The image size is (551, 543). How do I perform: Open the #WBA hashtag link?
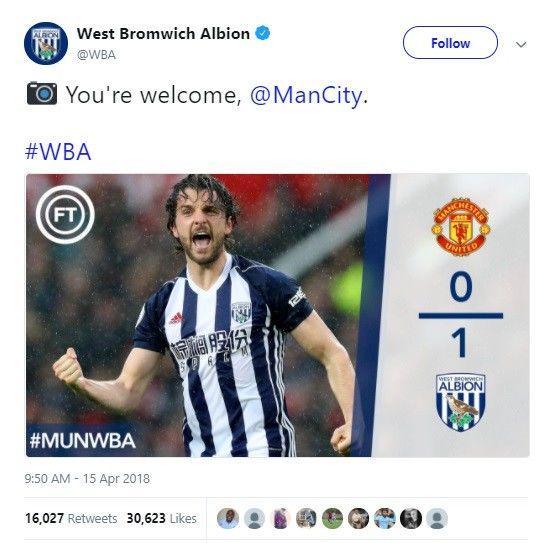point(58,152)
